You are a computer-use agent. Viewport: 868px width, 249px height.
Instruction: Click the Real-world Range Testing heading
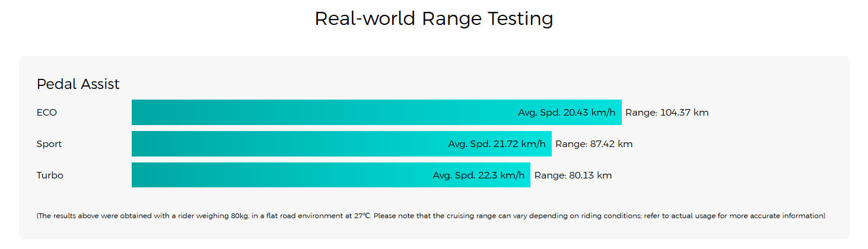434,20
